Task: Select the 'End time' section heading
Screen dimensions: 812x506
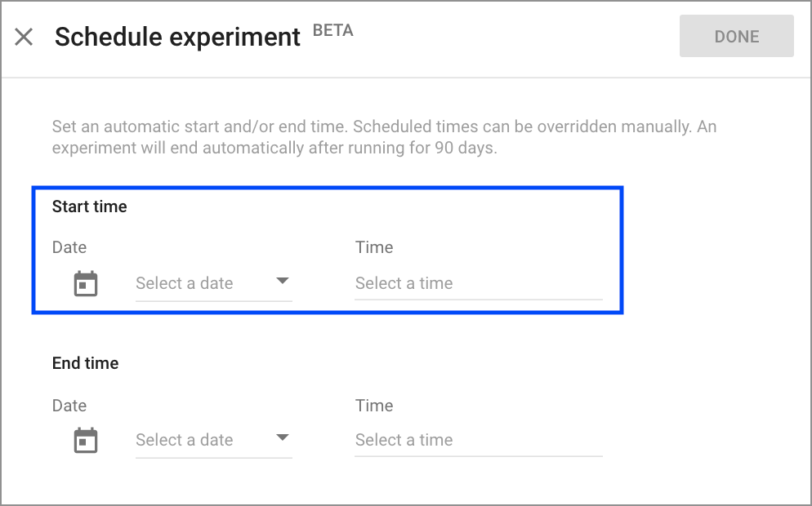Action: 86,364
